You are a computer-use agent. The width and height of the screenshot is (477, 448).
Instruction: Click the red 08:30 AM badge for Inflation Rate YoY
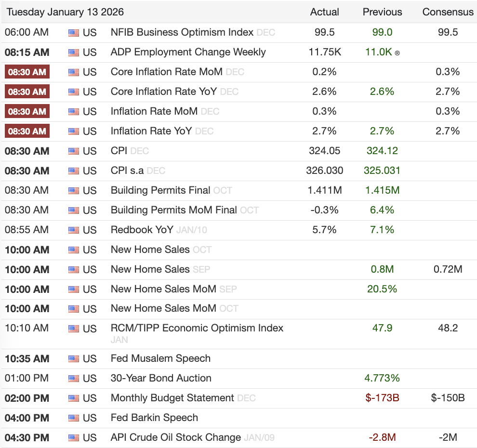(x=27, y=131)
